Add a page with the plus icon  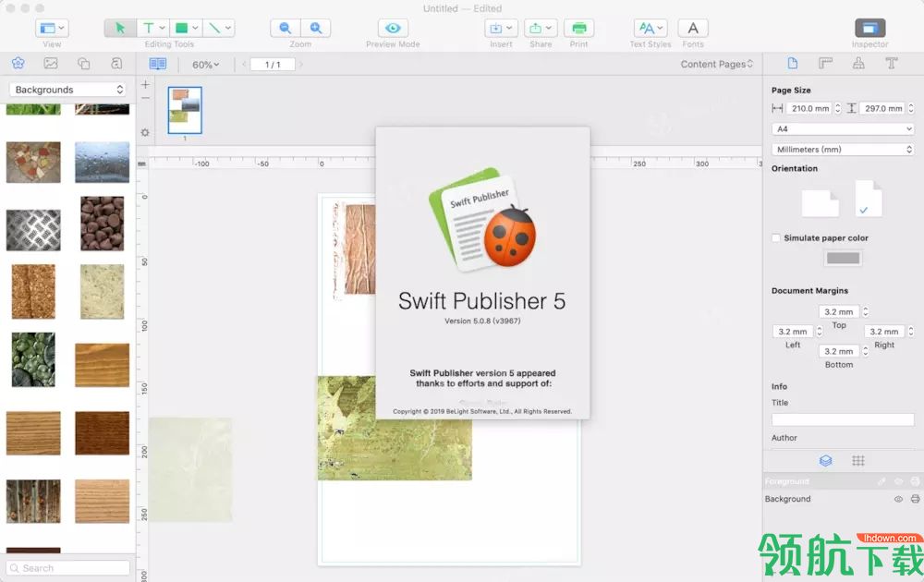point(145,85)
